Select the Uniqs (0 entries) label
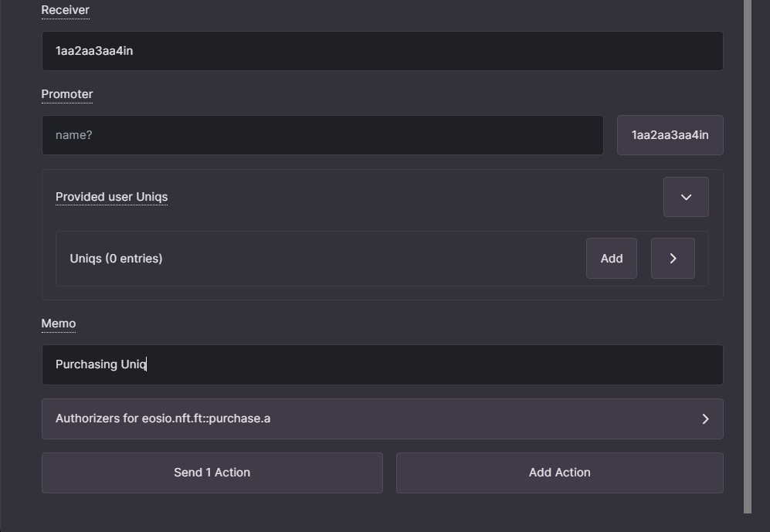Screen dimensions: 770x532 click(x=116, y=259)
